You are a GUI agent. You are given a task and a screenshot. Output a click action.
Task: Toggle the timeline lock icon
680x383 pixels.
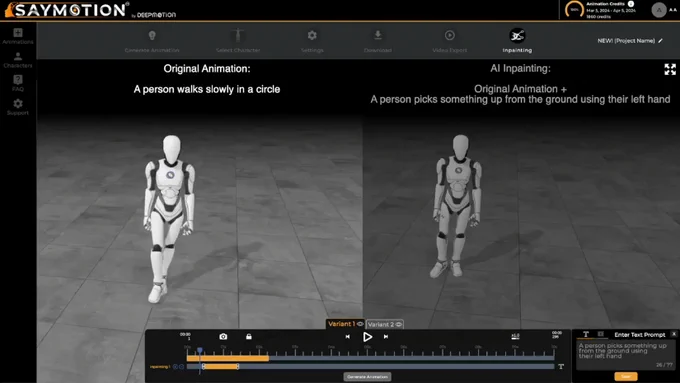(249, 337)
